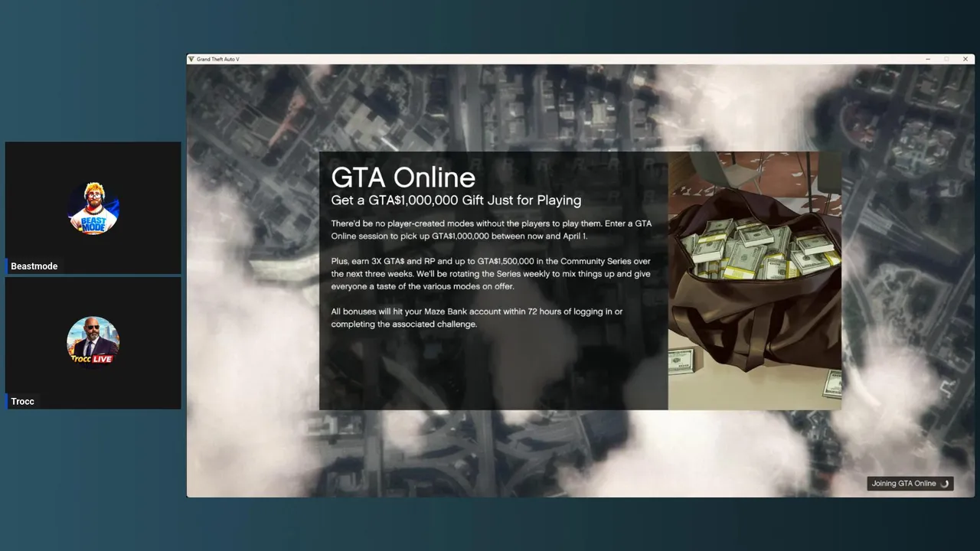Minimize the Grand Theft Auto V window
The image size is (980, 551).
coord(928,59)
